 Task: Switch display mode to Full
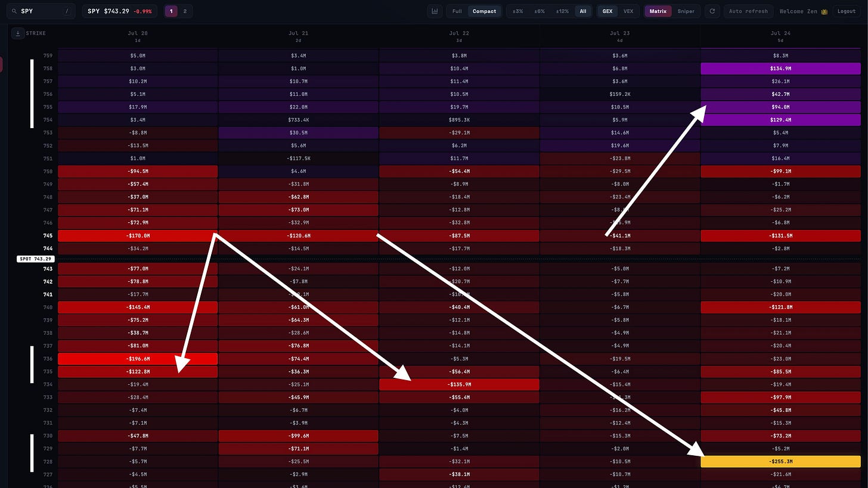coord(457,11)
